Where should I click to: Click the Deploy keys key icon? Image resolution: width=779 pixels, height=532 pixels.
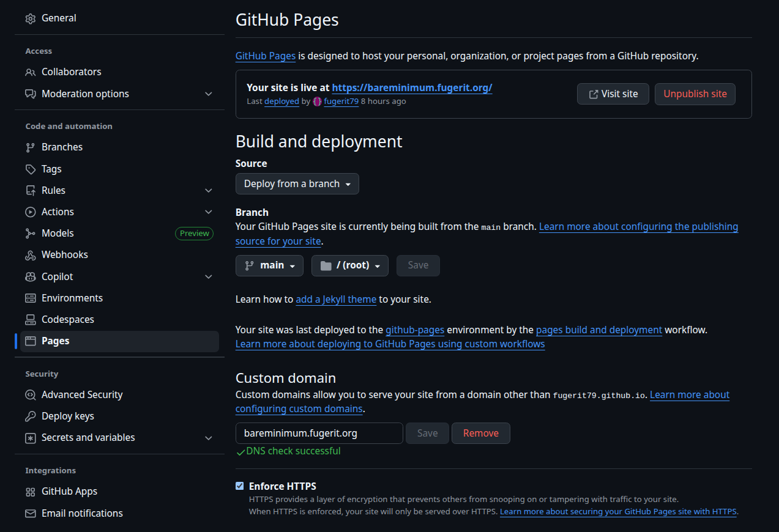pos(31,416)
